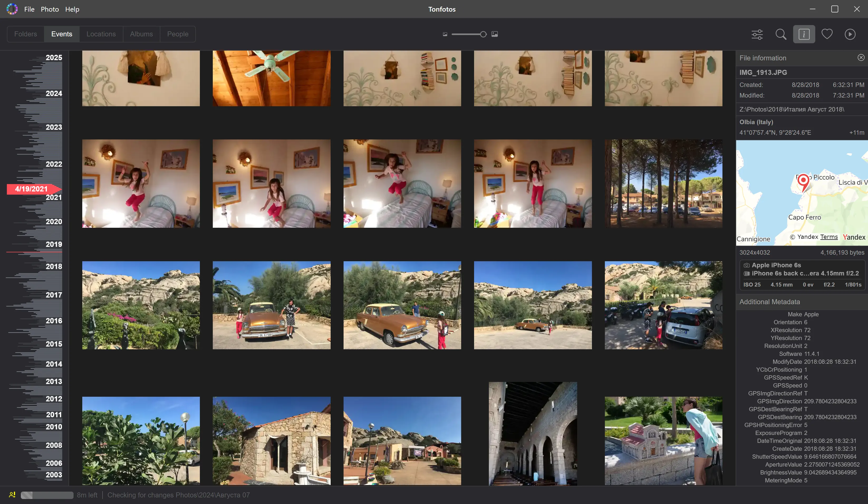This screenshot has height=504, width=868.
Task: Open the File menu
Action: [x=29, y=9]
